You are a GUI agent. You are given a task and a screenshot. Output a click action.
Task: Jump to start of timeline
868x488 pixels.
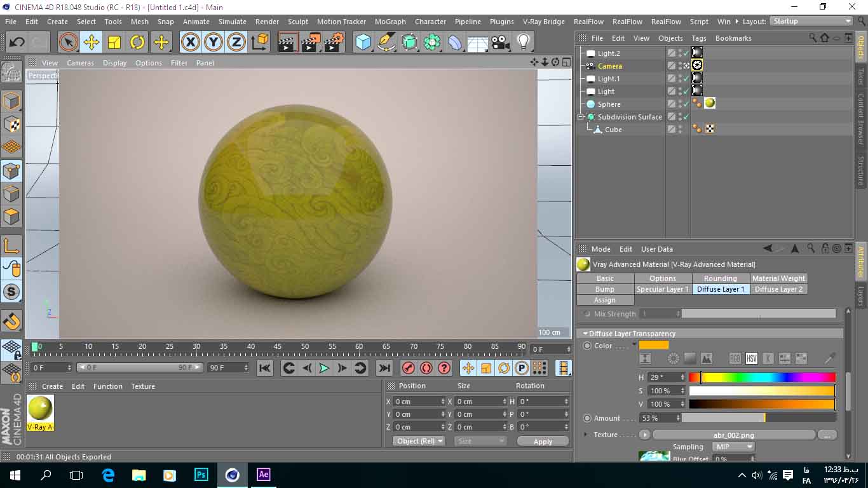[x=265, y=368]
